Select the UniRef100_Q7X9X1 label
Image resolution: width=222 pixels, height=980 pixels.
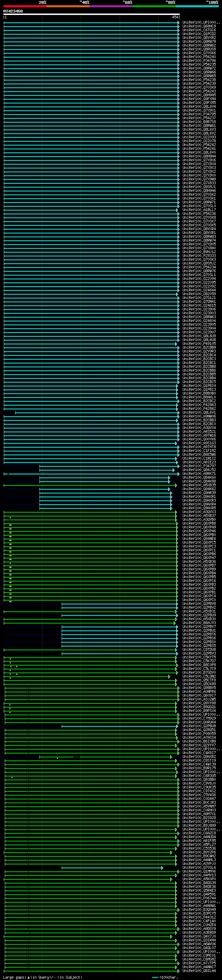[x=199, y=110]
